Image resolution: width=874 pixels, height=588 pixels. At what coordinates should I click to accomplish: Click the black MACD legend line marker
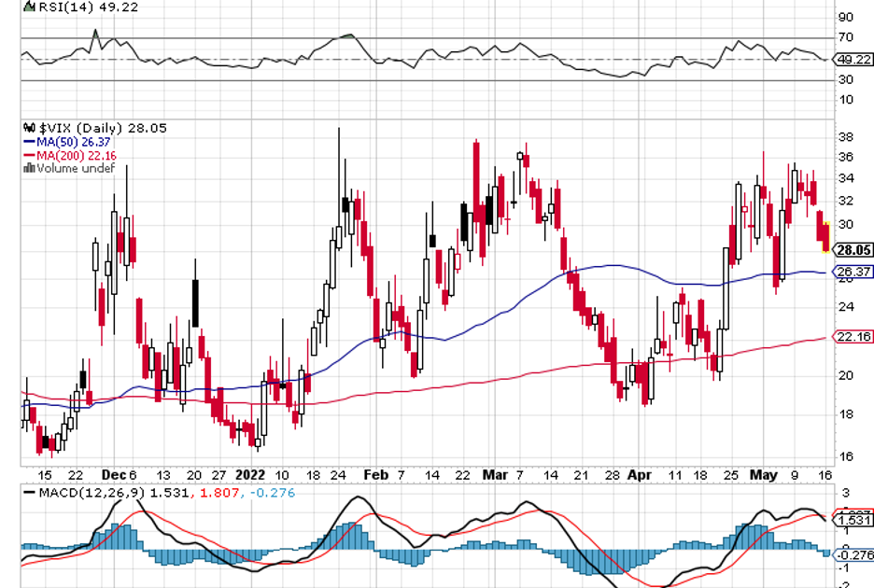pyautogui.click(x=29, y=492)
